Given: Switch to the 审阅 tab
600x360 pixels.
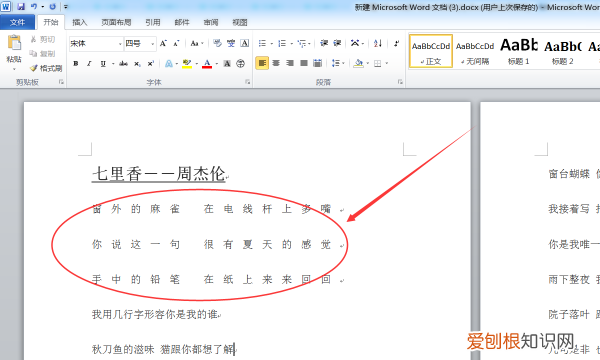Looking at the screenshot, I should [x=211, y=22].
